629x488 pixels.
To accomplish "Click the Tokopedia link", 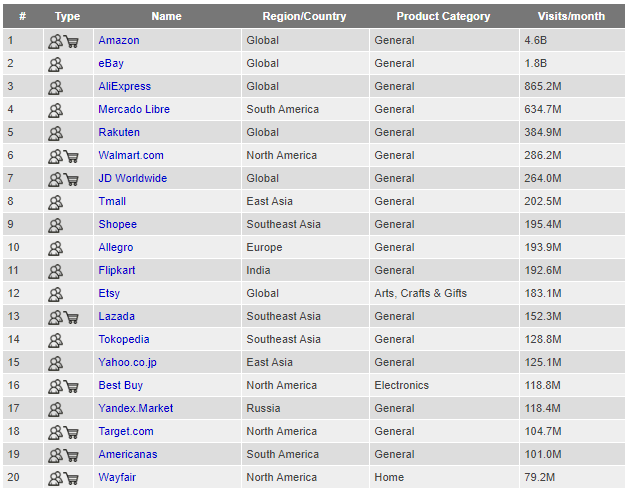I will [124, 340].
